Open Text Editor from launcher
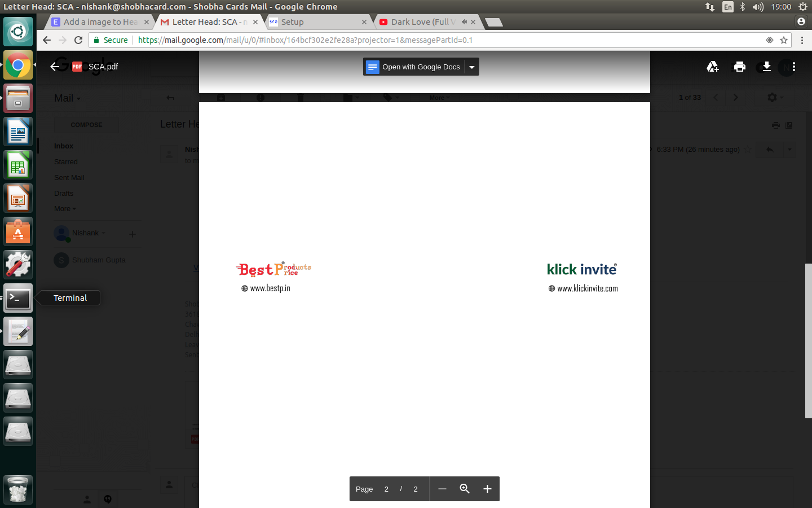 pos(18,331)
